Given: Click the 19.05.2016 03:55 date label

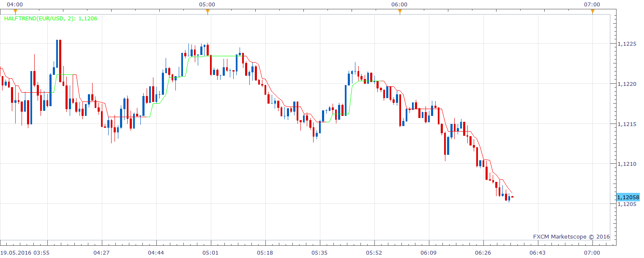Looking at the screenshot, I should [25, 253].
